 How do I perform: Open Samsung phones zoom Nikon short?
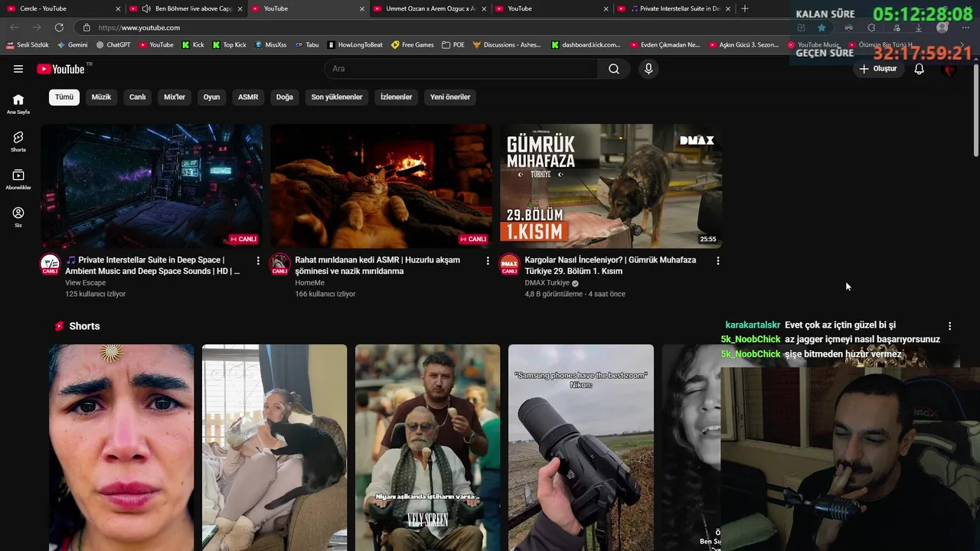click(x=581, y=448)
